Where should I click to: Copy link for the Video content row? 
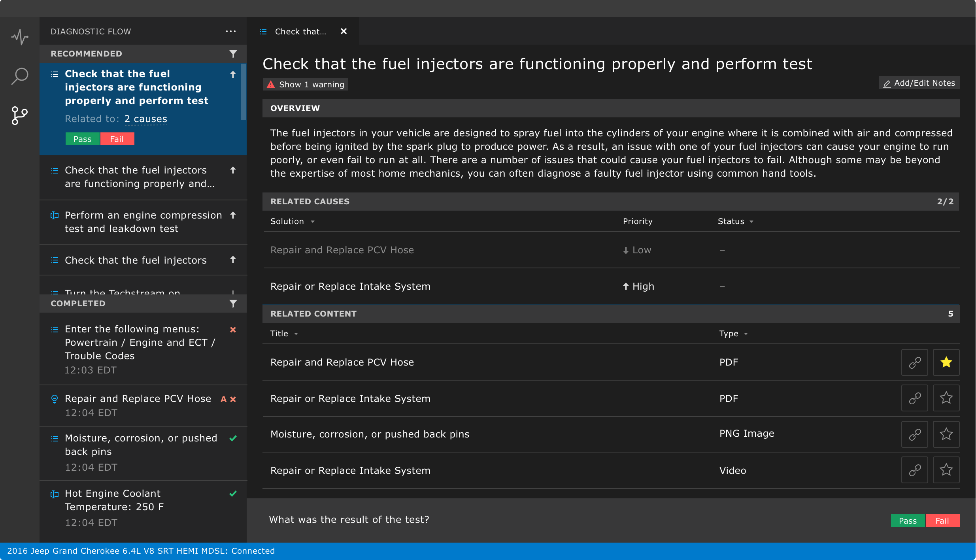[x=915, y=470]
